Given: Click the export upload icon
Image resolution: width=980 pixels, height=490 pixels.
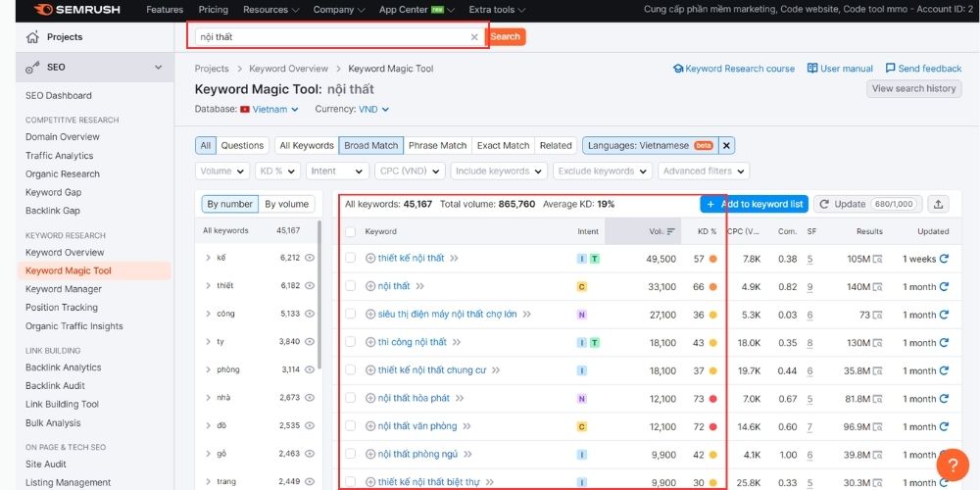Looking at the screenshot, I should click(938, 204).
